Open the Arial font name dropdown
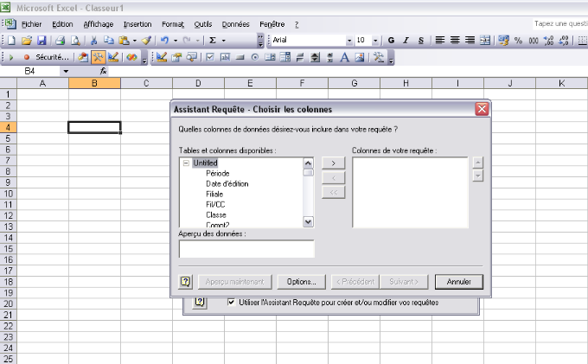This screenshot has width=588, height=364. 349,41
